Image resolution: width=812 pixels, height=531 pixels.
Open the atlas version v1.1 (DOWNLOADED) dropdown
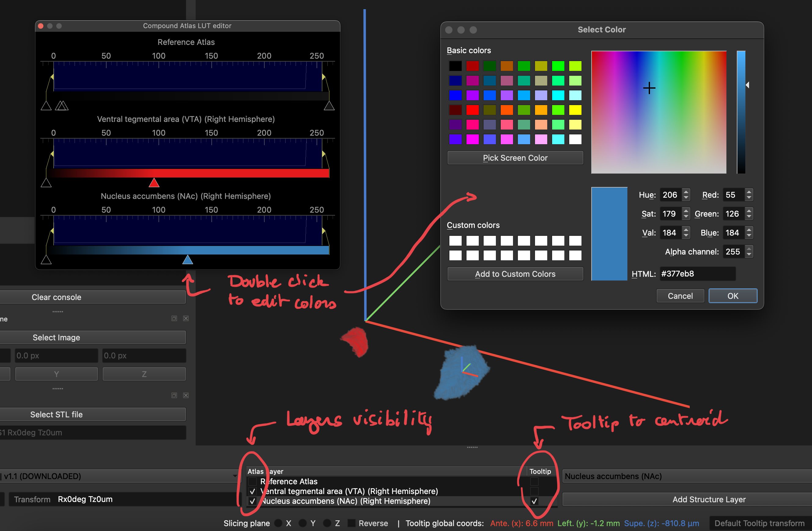tap(118, 476)
